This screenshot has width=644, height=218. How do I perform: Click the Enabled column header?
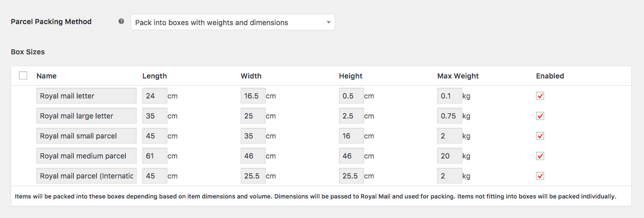pos(550,76)
